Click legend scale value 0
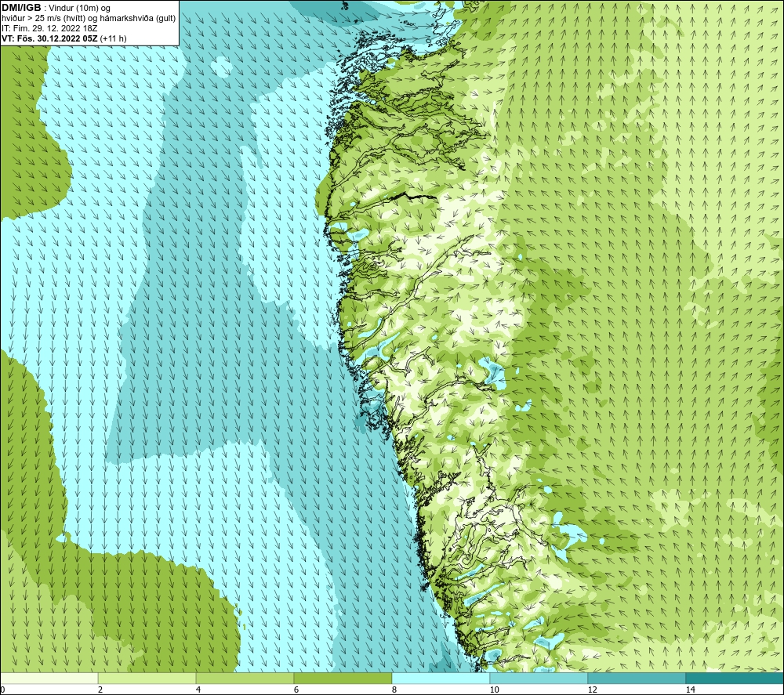784x695 pixels. 2,690
